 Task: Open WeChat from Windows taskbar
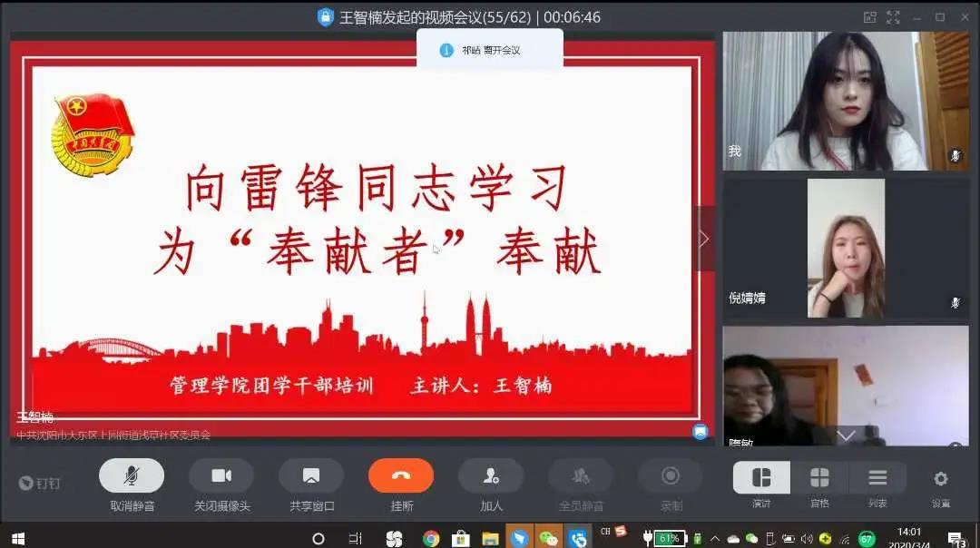coord(548,538)
